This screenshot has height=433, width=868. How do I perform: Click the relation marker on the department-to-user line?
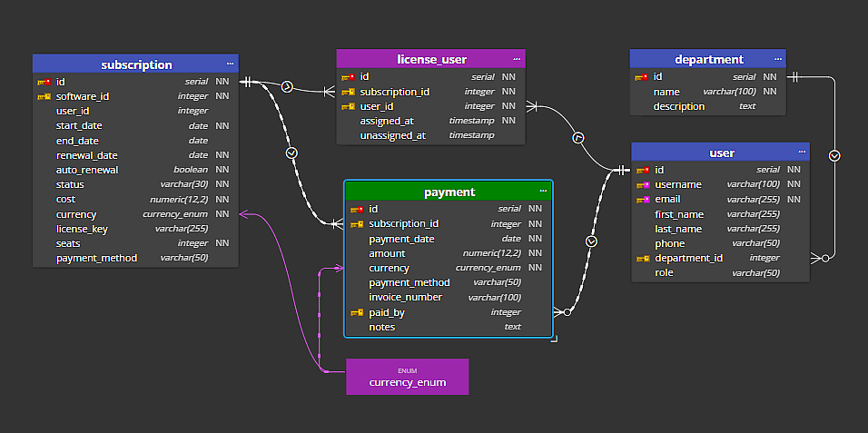(x=834, y=155)
